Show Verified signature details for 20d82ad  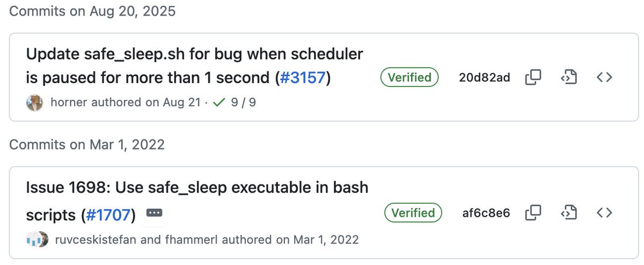(409, 77)
